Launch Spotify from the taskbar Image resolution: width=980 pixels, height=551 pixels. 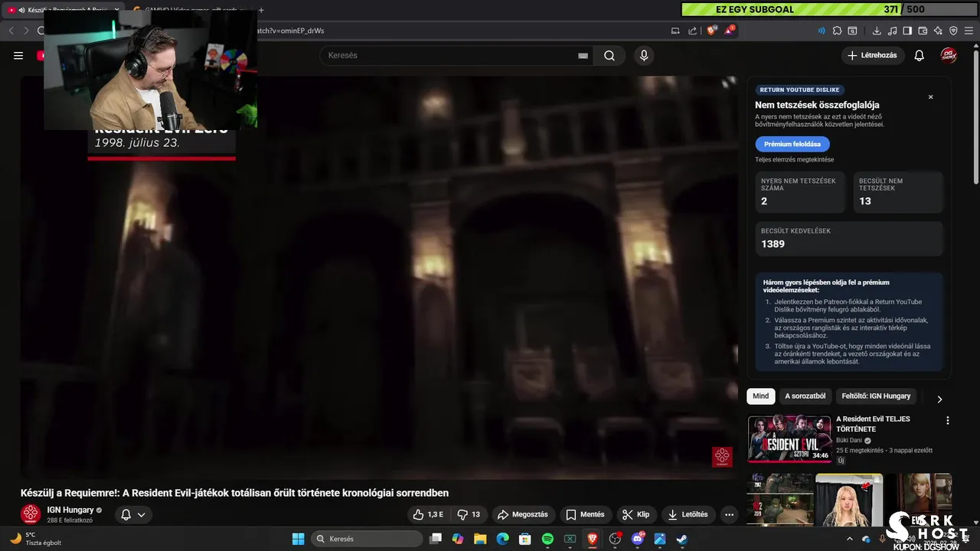[547, 539]
